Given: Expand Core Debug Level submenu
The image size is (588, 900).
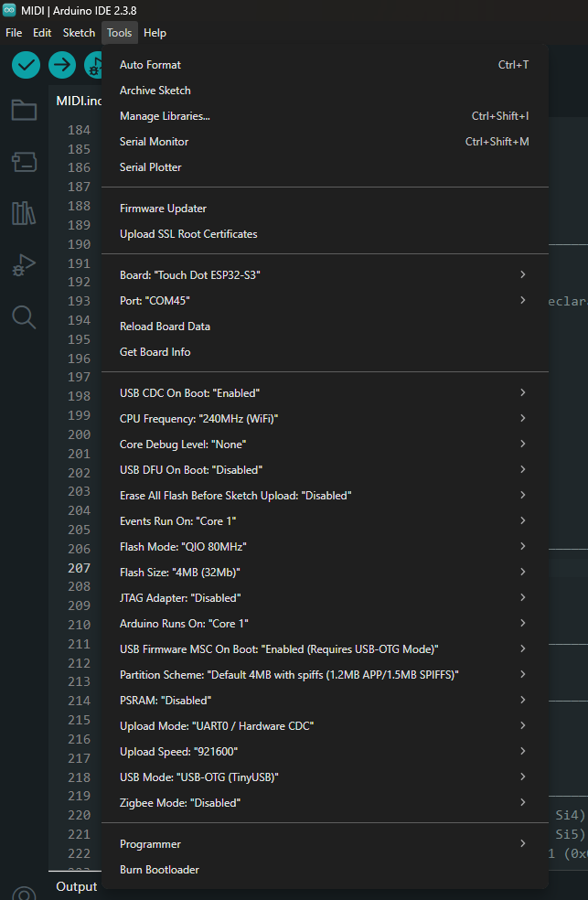Looking at the screenshot, I should [x=325, y=445].
